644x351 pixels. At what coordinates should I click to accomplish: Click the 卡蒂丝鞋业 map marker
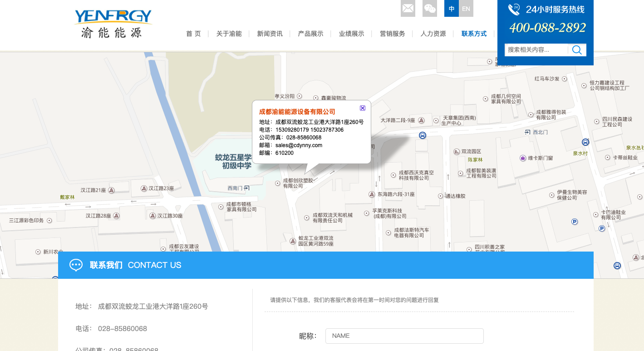point(608,158)
